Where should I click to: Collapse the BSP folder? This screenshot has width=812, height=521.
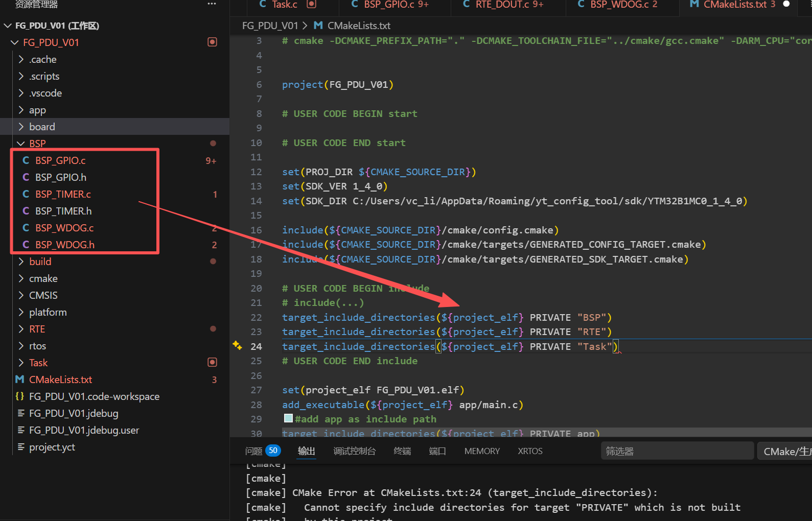point(21,144)
